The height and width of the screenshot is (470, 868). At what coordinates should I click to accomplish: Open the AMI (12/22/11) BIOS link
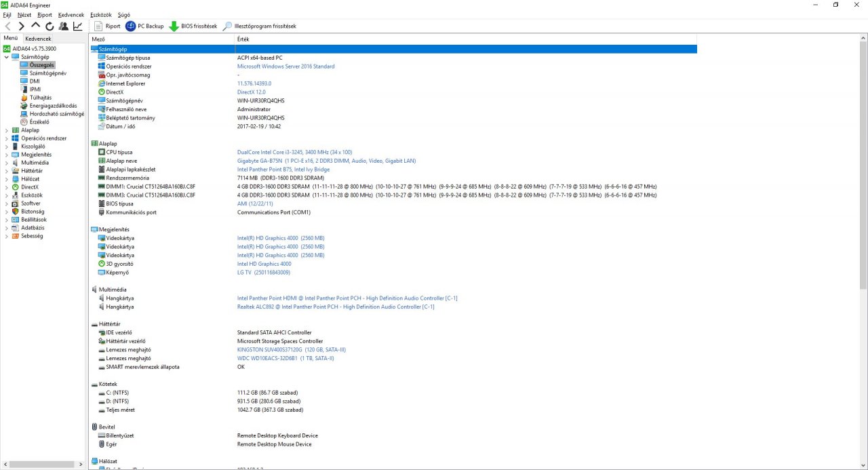256,203
